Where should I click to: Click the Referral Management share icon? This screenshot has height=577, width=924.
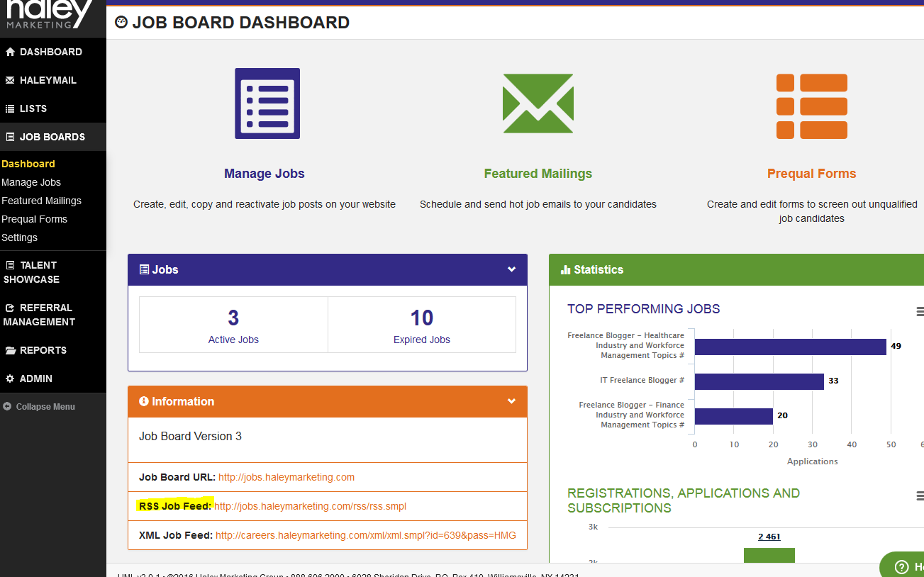10,308
